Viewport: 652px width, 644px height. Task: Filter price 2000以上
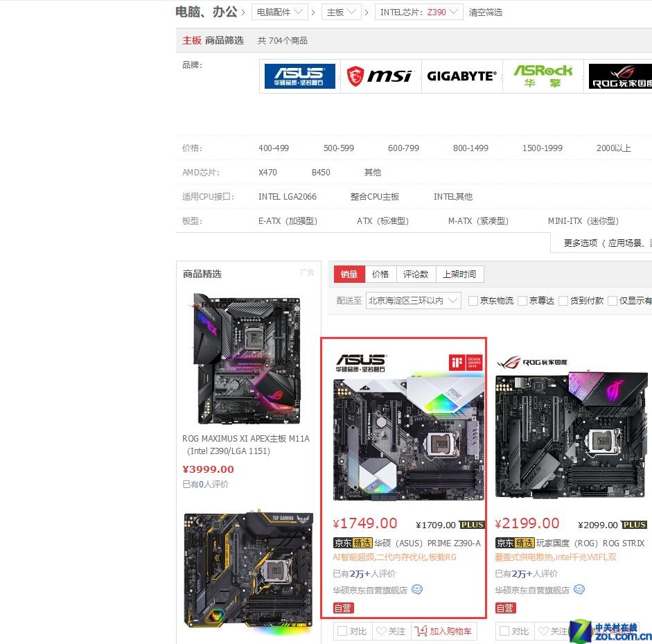pos(614,148)
